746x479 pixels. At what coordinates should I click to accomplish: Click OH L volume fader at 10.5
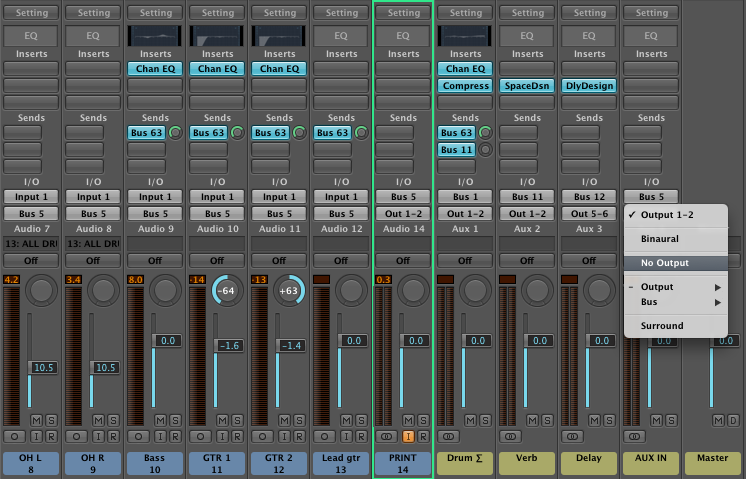tap(43, 368)
